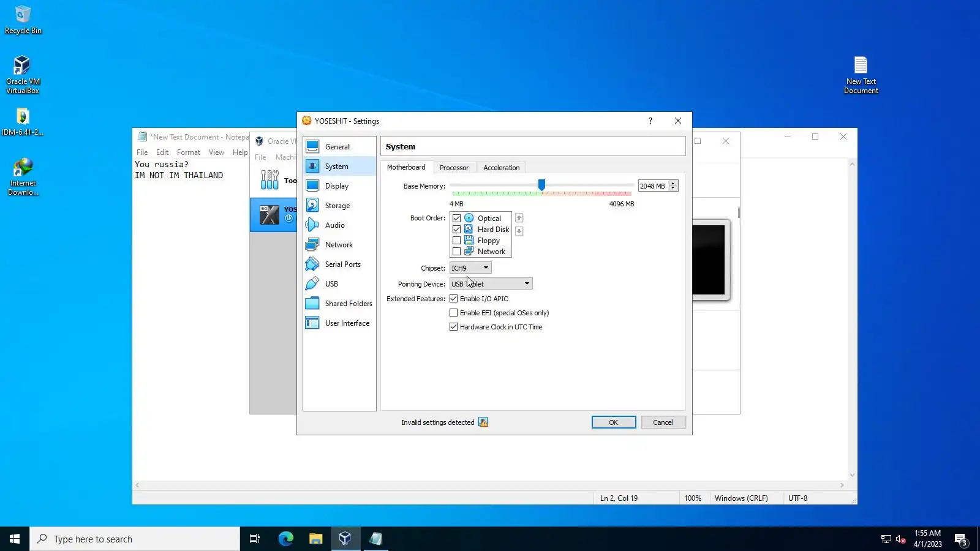Open VirtualBox Manager File menu
The height and width of the screenshot is (551, 980).
pos(260,157)
